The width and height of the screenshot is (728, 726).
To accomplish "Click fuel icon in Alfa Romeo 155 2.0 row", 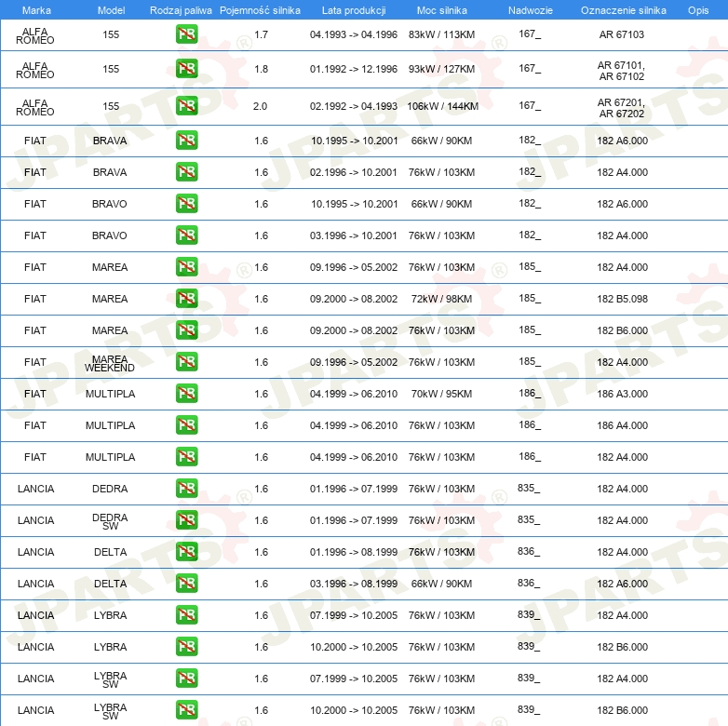I will (x=186, y=106).
